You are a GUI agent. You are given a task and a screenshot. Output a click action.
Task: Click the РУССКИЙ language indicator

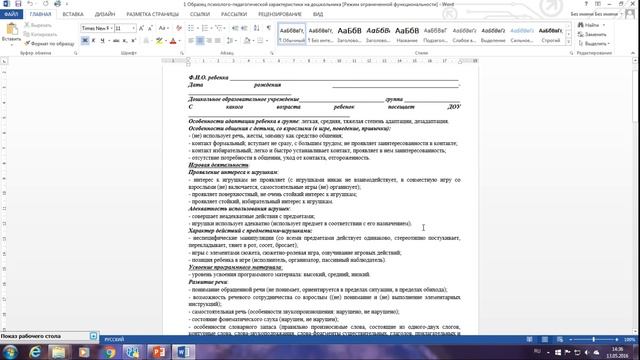(x=114, y=339)
